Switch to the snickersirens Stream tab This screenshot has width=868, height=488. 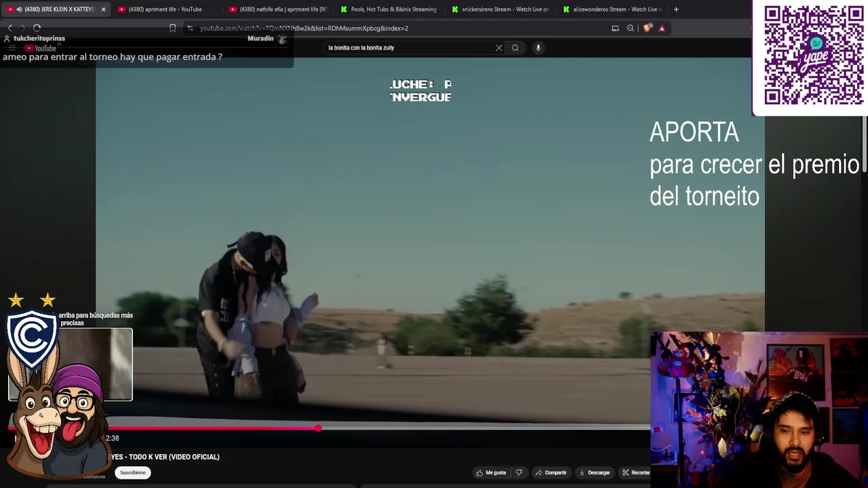click(500, 9)
